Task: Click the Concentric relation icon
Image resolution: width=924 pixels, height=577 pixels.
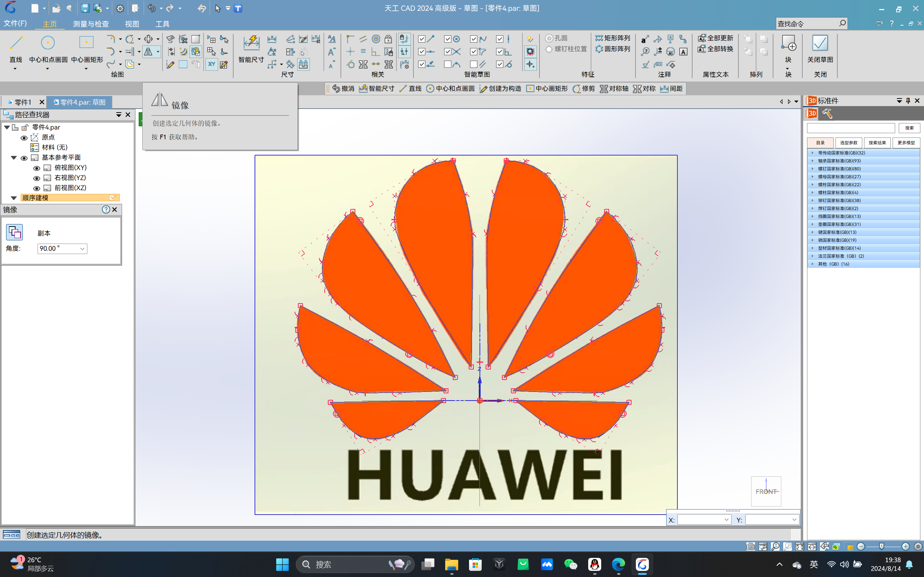Action: 376,39
